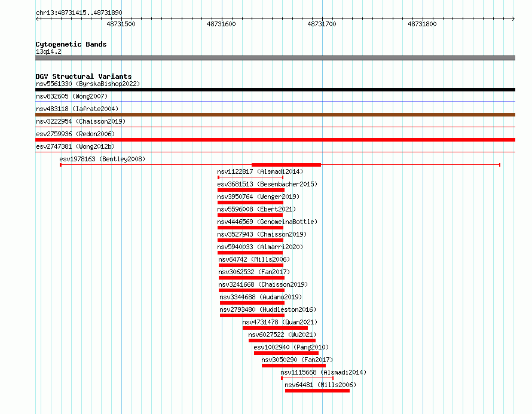The height and width of the screenshot is (414, 532).
Task: Open variant nsv3527943 (Chaisson2019) label
Action: (262, 234)
